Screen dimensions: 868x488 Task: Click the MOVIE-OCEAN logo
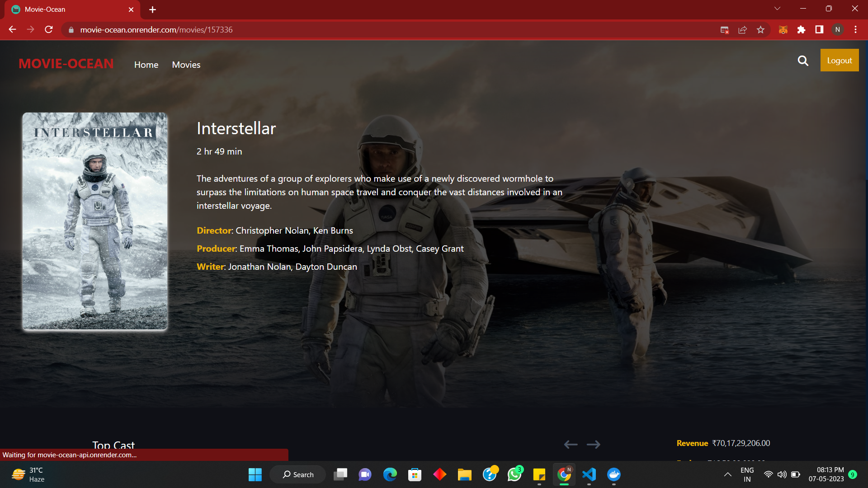[x=66, y=64]
